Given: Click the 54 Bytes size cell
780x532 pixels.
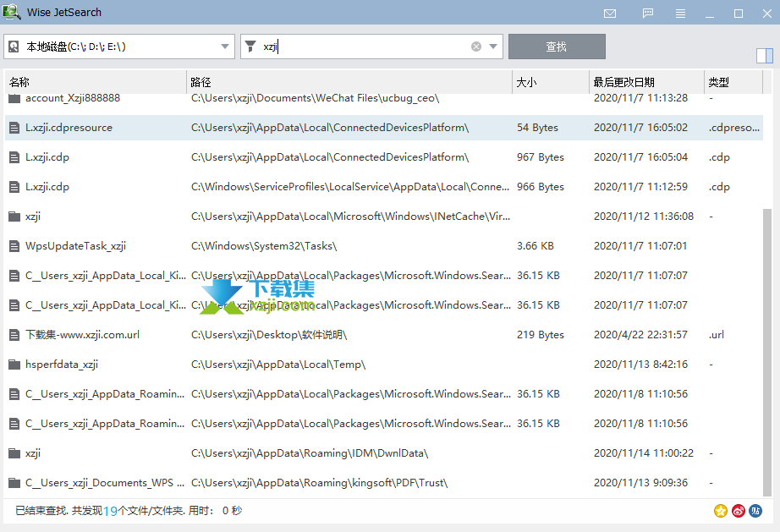Looking at the screenshot, I should (x=537, y=128).
